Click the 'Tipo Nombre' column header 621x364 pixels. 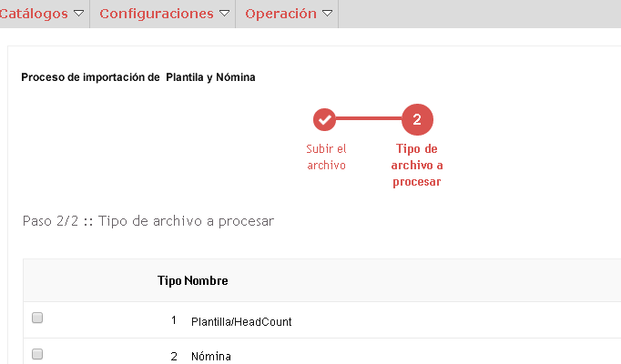coord(192,280)
